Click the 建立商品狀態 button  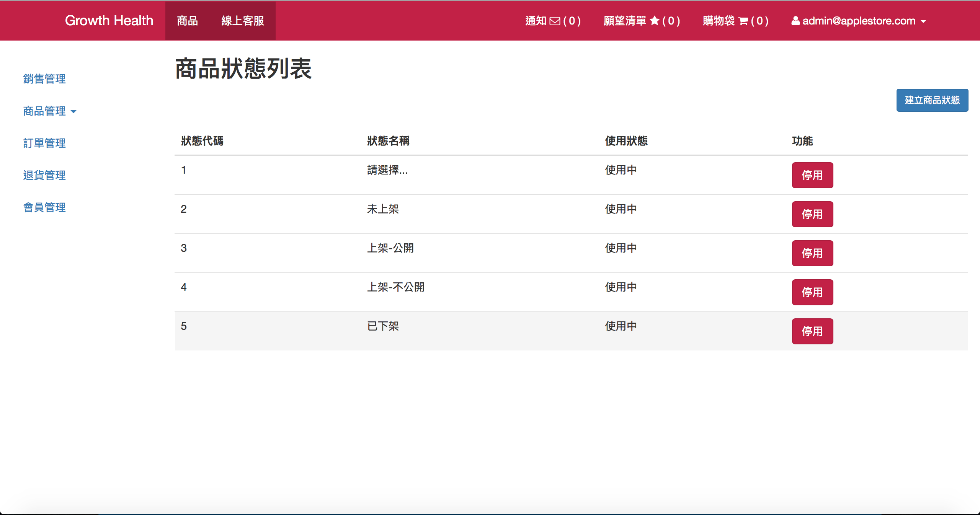pos(932,100)
